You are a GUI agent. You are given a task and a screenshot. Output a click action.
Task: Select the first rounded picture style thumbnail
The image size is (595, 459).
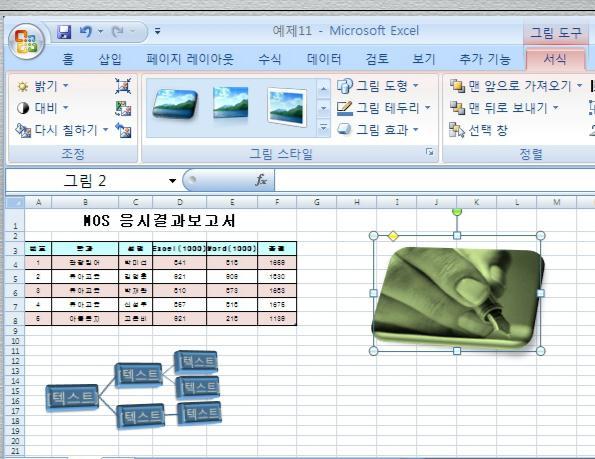[175, 104]
